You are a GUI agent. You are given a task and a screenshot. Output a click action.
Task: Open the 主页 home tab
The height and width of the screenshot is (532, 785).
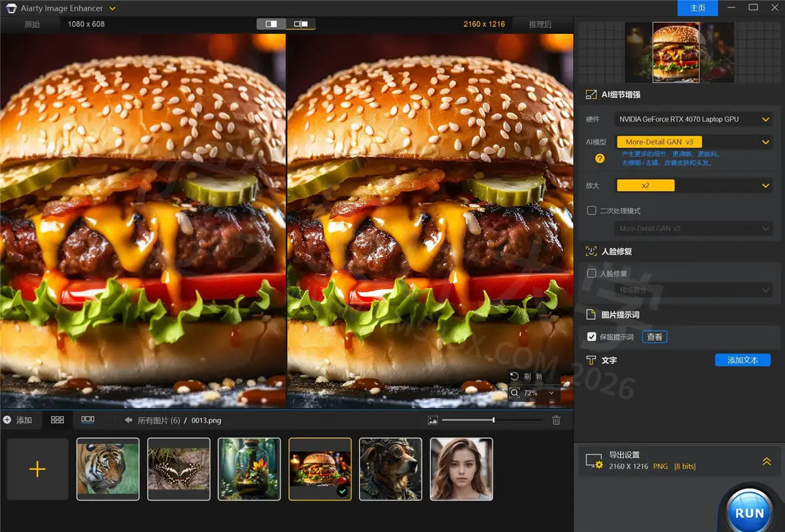697,8
